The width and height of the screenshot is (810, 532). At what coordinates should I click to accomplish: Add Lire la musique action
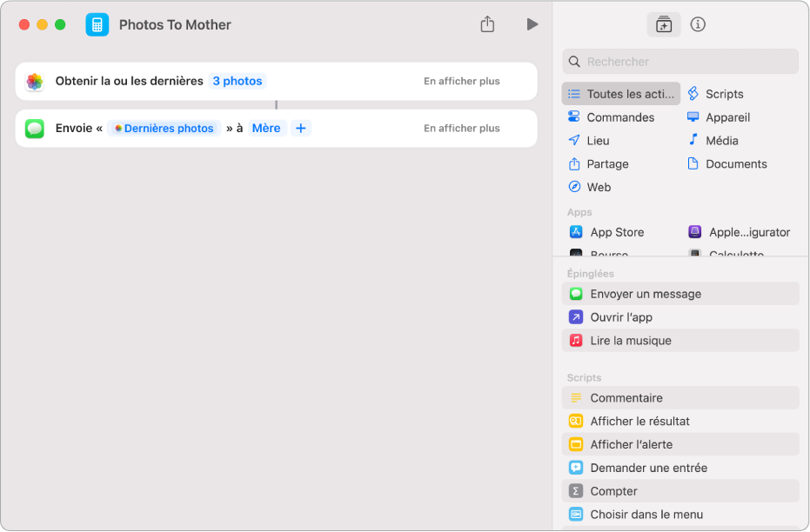point(680,341)
